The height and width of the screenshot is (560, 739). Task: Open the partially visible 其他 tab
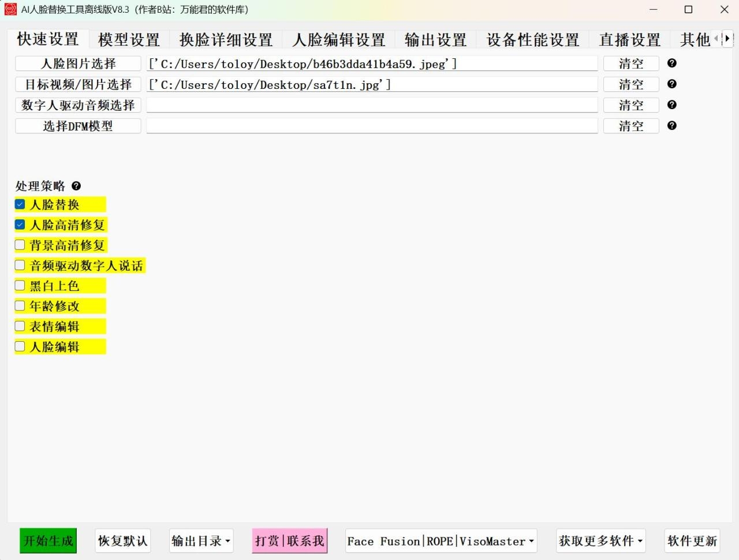tap(695, 39)
